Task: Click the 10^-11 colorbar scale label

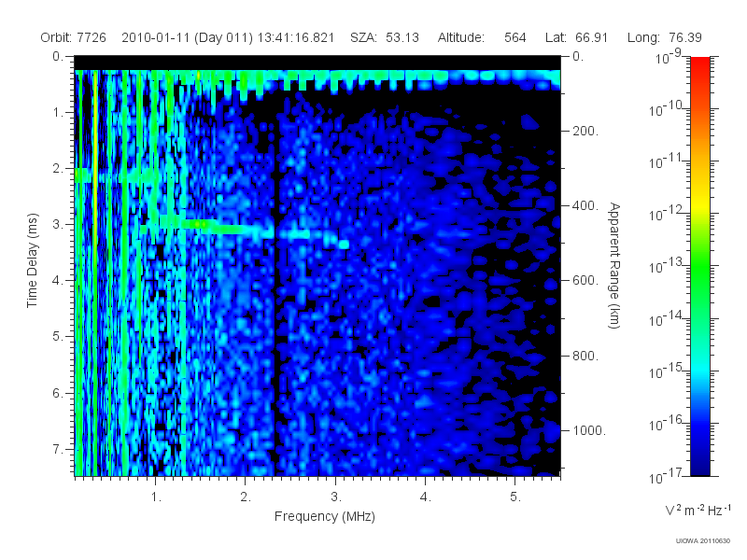Action: coord(668,161)
